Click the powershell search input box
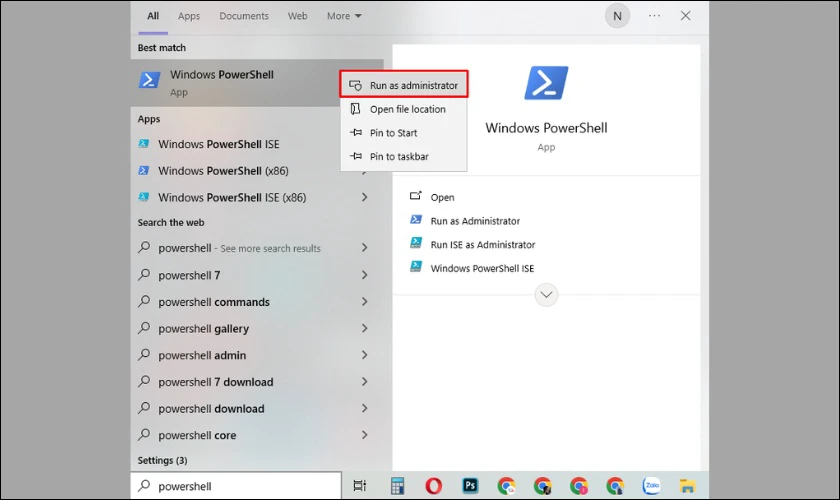The width and height of the screenshot is (840, 500). coord(236,486)
